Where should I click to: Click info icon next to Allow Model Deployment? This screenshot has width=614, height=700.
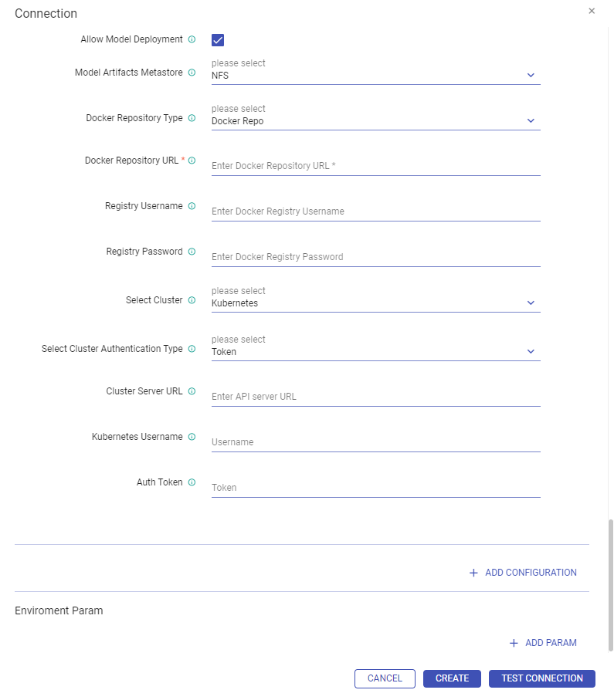pyautogui.click(x=192, y=39)
